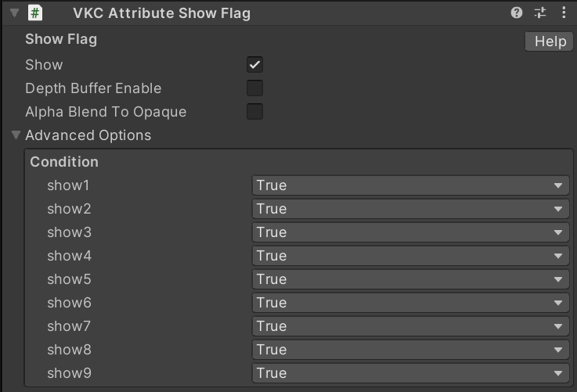Viewport: 577px width, 392px height.
Task: Open the show6 condition dropdown
Action: click(x=410, y=303)
